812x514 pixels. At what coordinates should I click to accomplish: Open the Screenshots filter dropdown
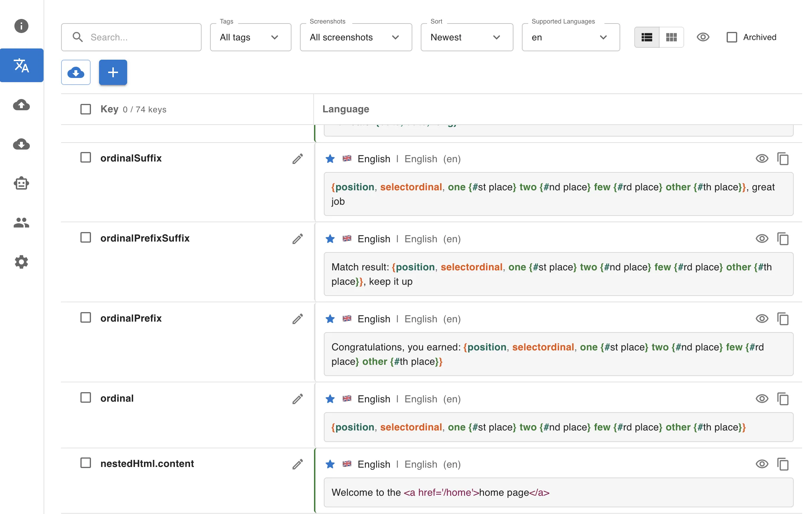(x=356, y=37)
